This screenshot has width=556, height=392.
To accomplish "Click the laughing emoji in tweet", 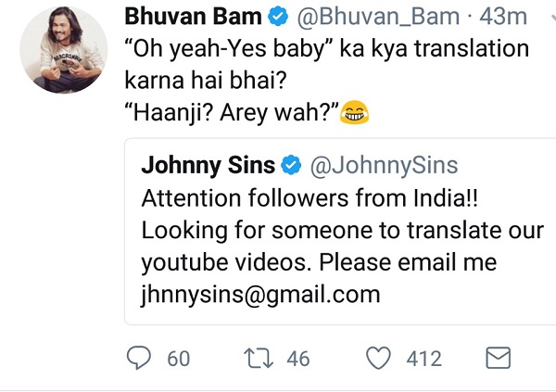I will click(354, 112).
